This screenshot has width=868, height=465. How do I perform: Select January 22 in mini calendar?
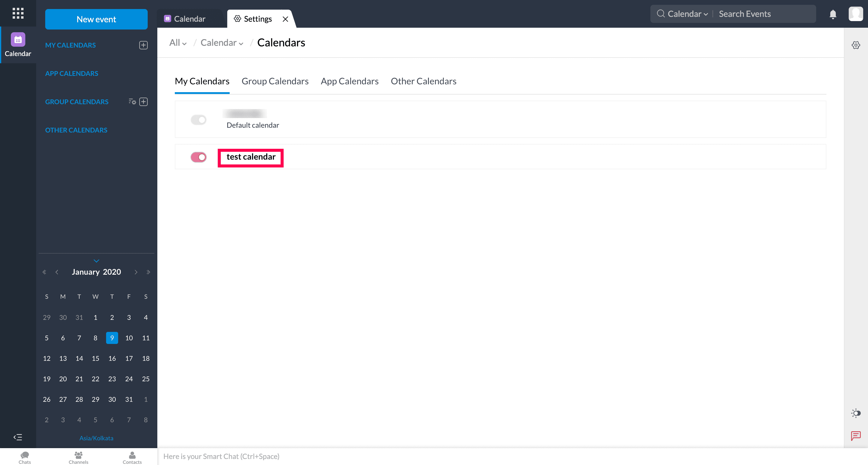point(95,379)
